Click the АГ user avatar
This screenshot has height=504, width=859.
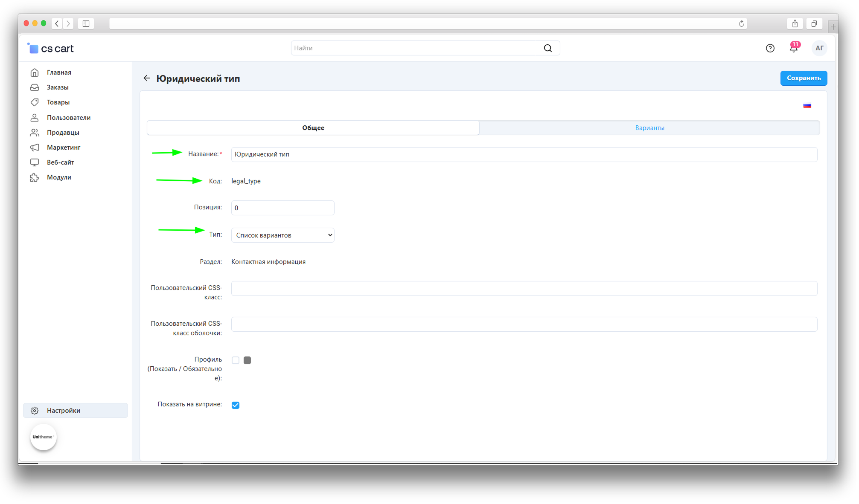(x=819, y=48)
